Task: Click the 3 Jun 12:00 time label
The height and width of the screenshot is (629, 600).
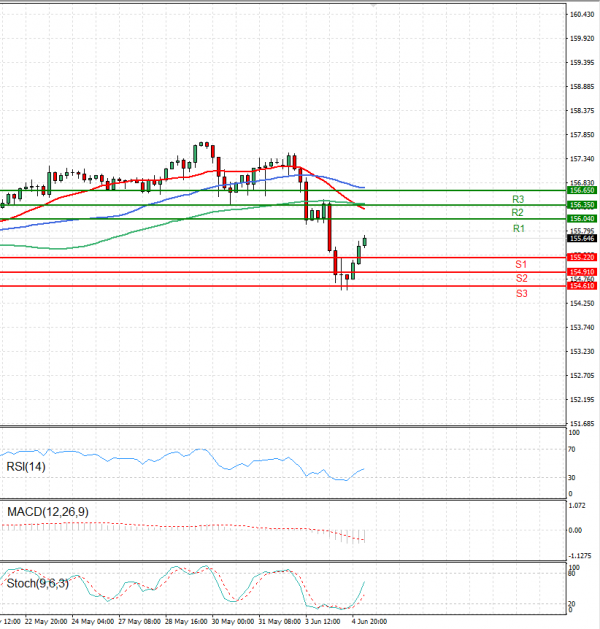Action: click(x=323, y=621)
